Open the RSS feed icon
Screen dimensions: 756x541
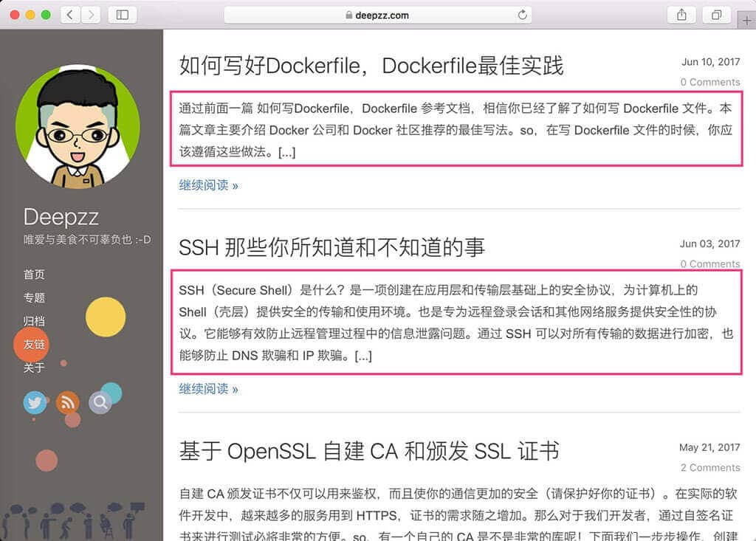pos(67,402)
